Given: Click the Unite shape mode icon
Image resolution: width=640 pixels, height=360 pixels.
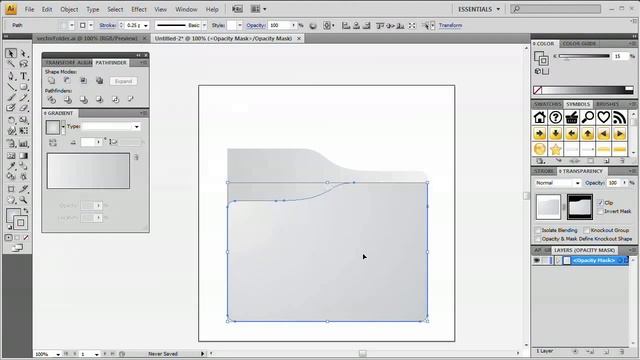Looking at the screenshot, I should tap(51, 81).
